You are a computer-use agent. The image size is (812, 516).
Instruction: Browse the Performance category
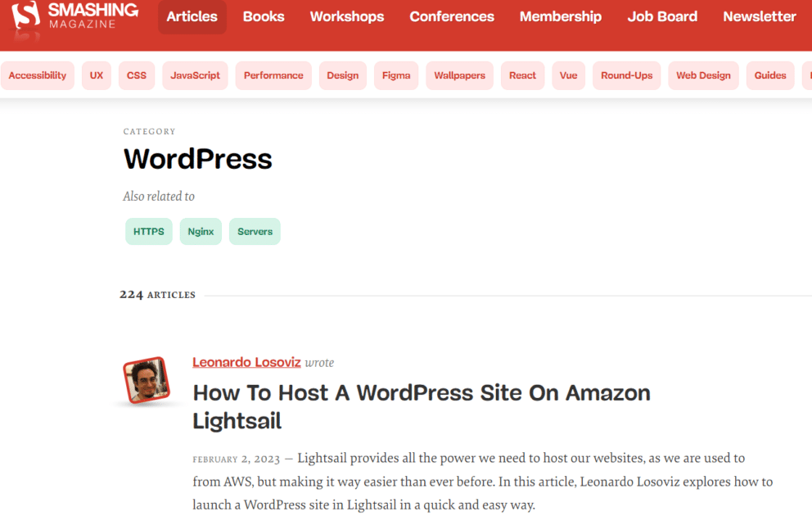tap(273, 75)
